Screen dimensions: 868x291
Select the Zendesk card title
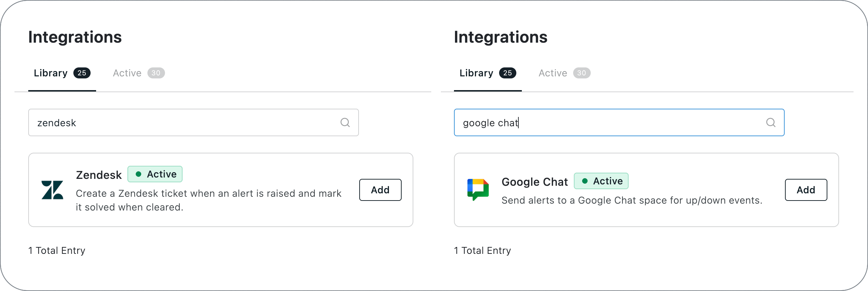coord(99,175)
